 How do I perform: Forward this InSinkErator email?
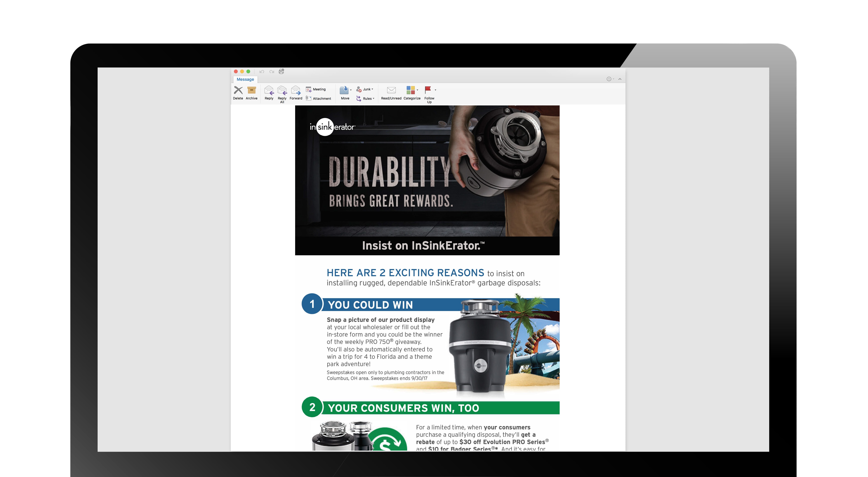296,93
